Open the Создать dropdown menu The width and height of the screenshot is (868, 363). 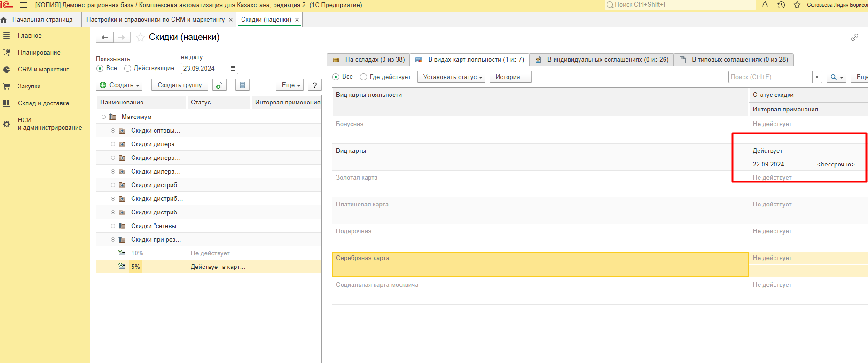tap(120, 85)
